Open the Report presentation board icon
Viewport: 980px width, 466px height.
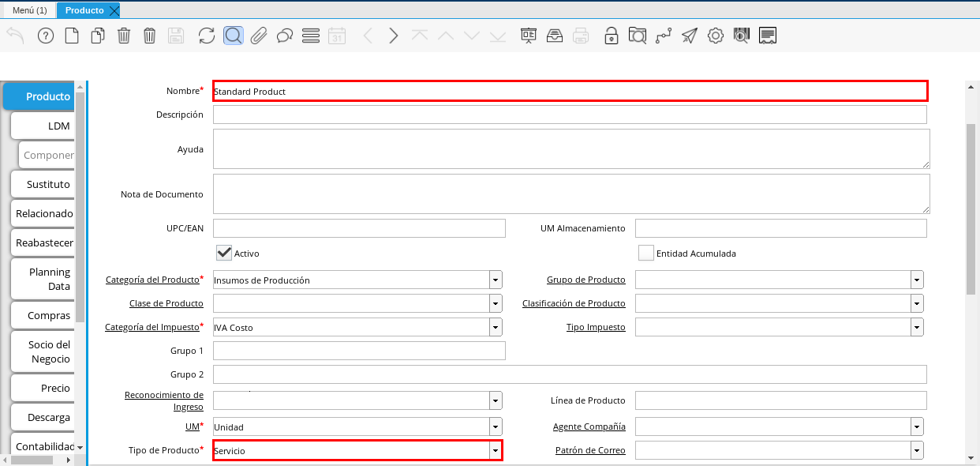[x=529, y=36]
